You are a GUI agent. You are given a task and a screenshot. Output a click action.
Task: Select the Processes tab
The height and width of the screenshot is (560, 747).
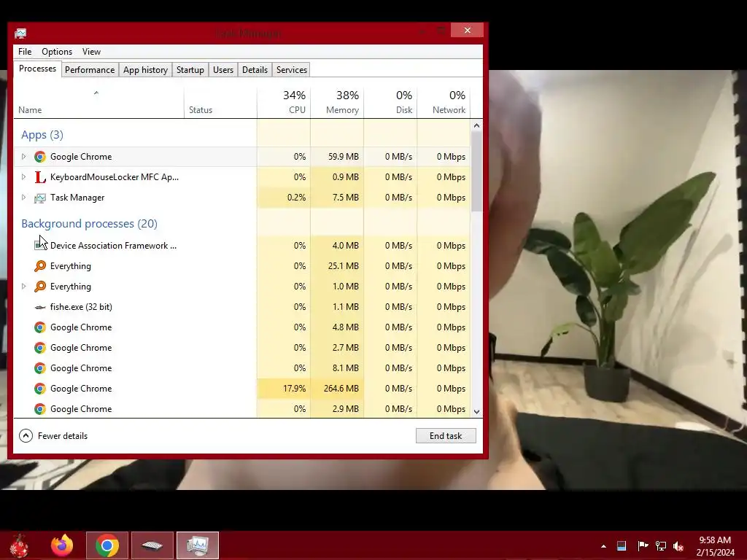click(37, 69)
